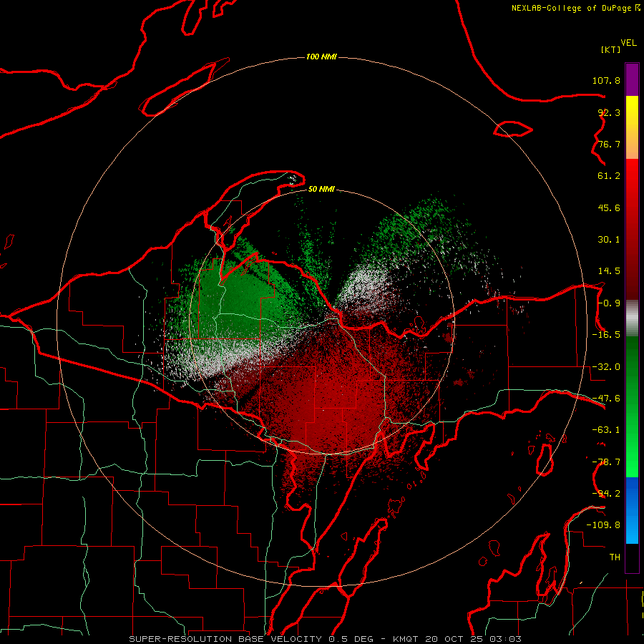
Task: Select the 61.2 scale value
Action: (x=609, y=176)
